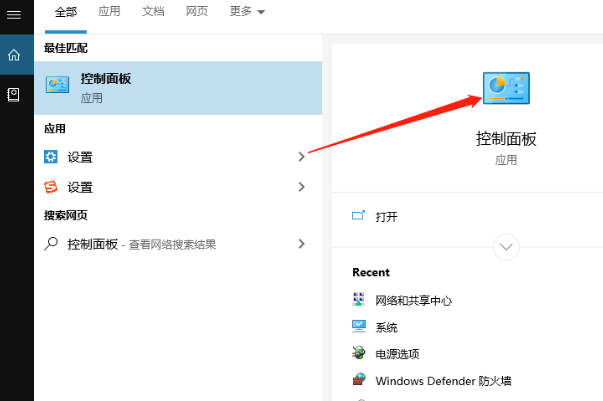Click the 控制面板 title in preview pane

coord(506,139)
